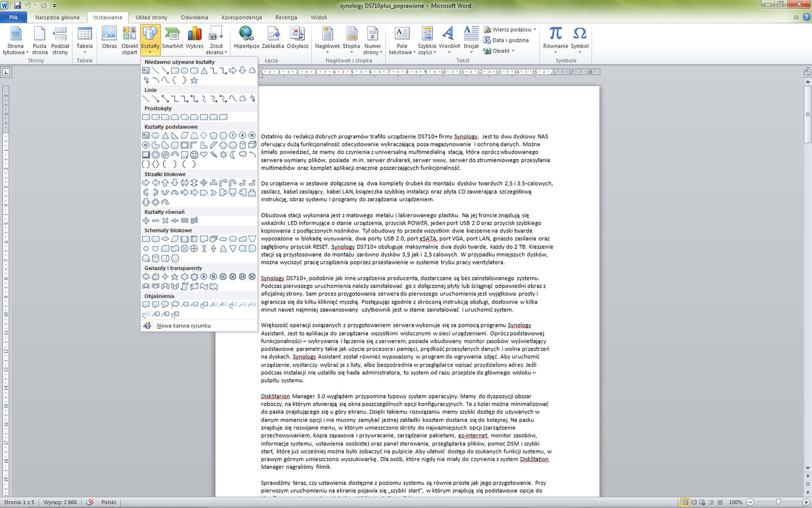Choose the oval callout in Objaśnienia

point(165,305)
